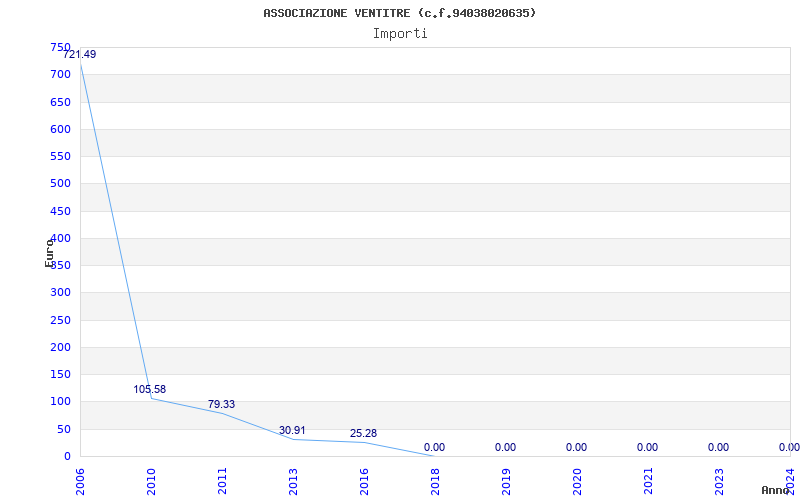Select year 2023 on the axis

tap(719, 482)
